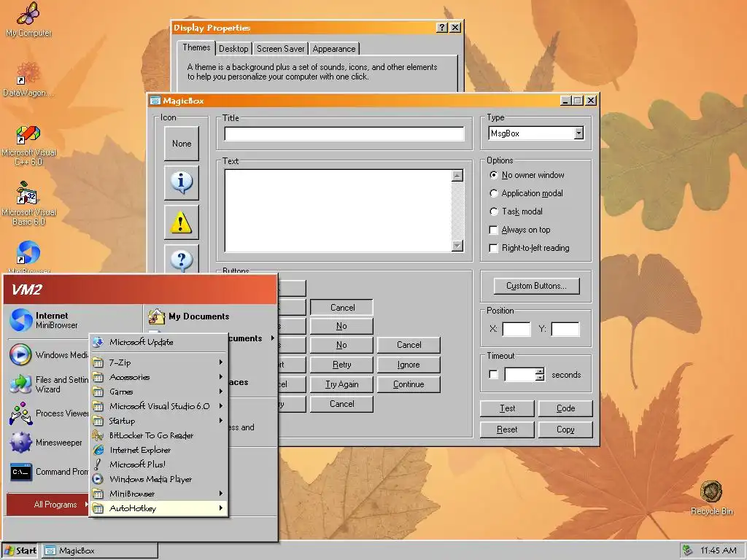747x560 pixels.
Task: Expand the Startup program folder
Action: click(x=158, y=421)
